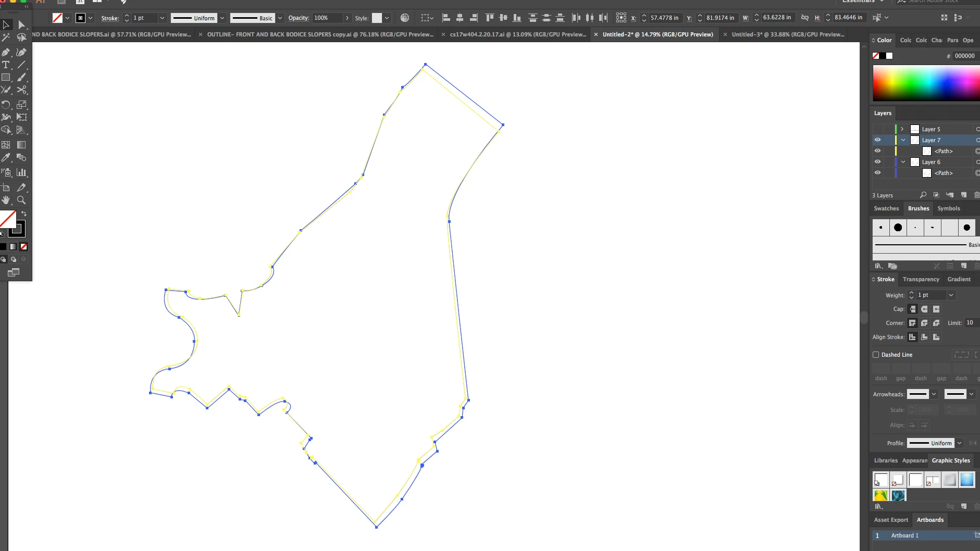Screen dimensions: 980x551
Task: Select the Column Graph tool
Action: coord(21,172)
